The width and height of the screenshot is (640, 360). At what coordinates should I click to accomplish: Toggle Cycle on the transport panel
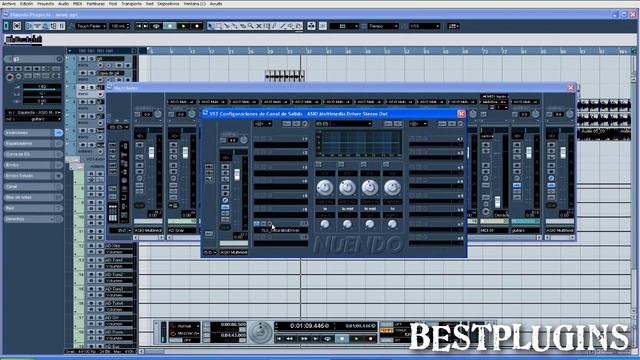pos(327,339)
